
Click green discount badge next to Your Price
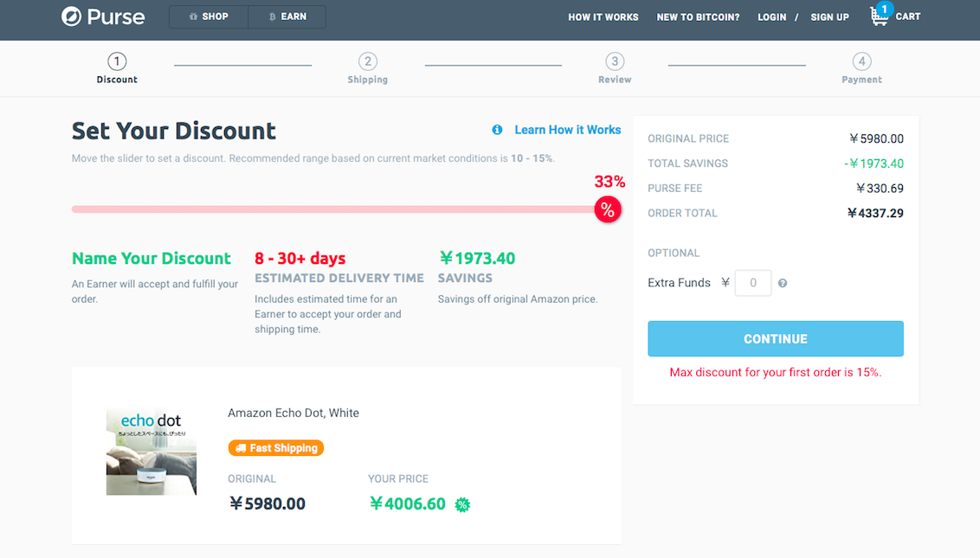click(463, 504)
